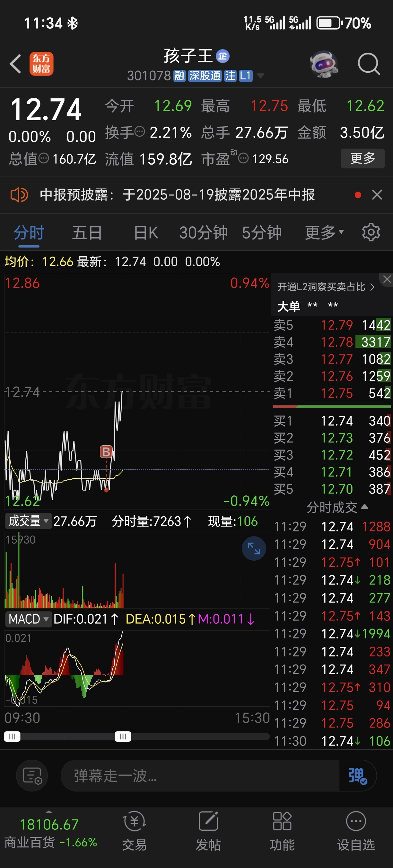Screen dimensions: 393x868
Task: Tap the DEA:0.015 MACD value
Action: (161, 619)
